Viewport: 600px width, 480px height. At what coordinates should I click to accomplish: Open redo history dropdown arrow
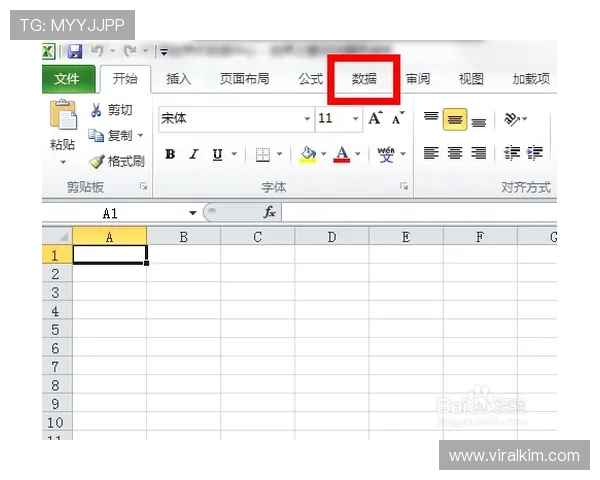[x=145, y=51]
